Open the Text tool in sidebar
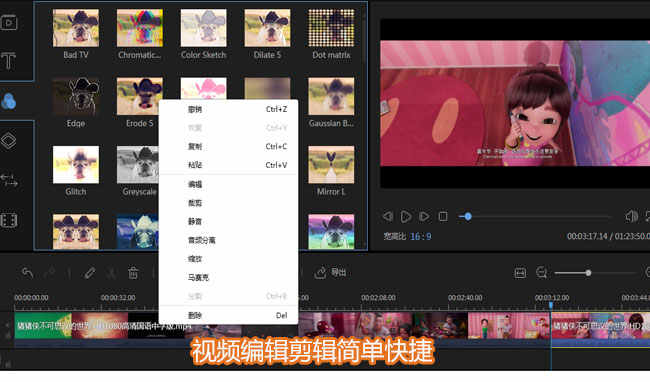Image resolution: width=650 pixels, height=382 pixels. tap(9, 60)
